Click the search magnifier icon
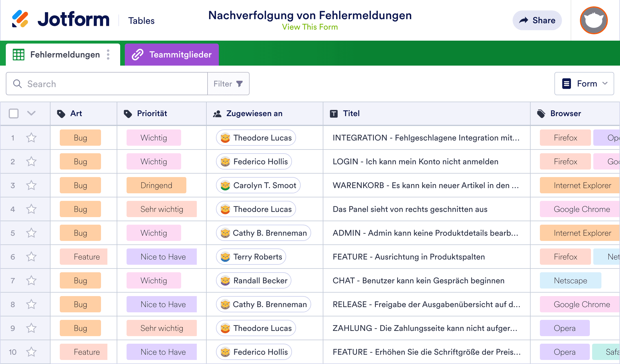The width and height of the screenshot is (620, 364). pos(17,84)
